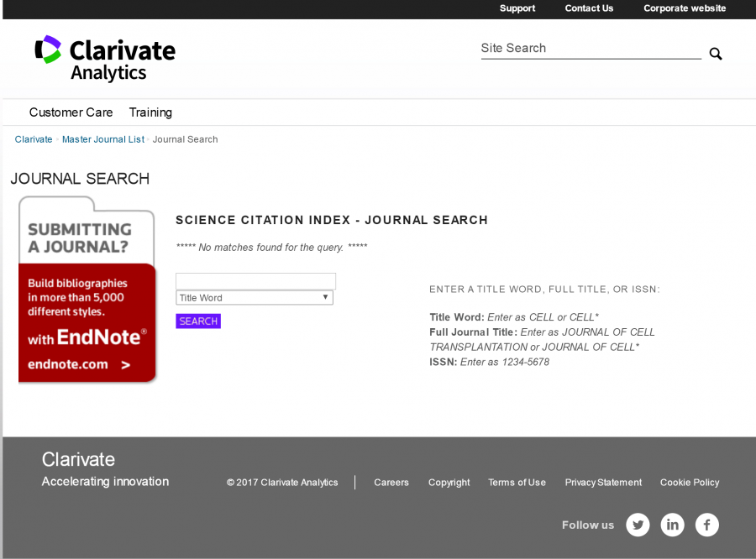Click the Clarivate Analytics logo
This screenshot has width=756, height=559.
105,59
